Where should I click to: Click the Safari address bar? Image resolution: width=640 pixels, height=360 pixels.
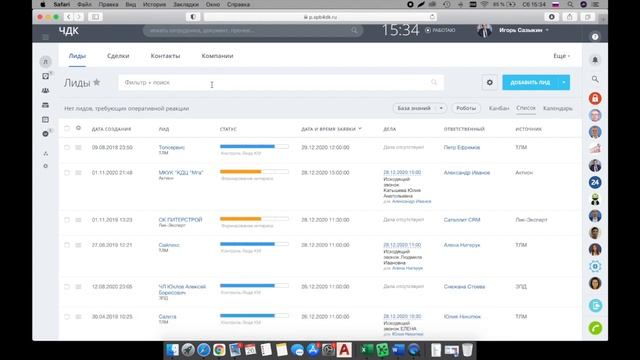coord(320,17)
